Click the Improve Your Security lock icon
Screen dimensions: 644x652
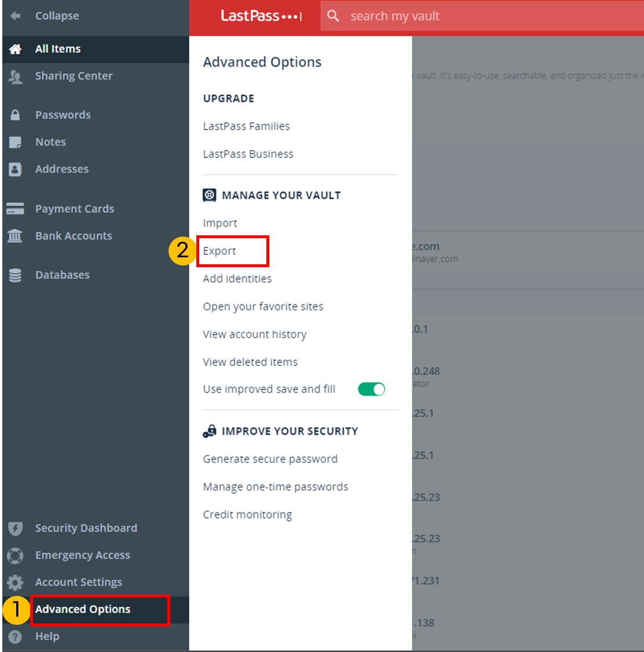pyautogui.click(x=210, y=431)
